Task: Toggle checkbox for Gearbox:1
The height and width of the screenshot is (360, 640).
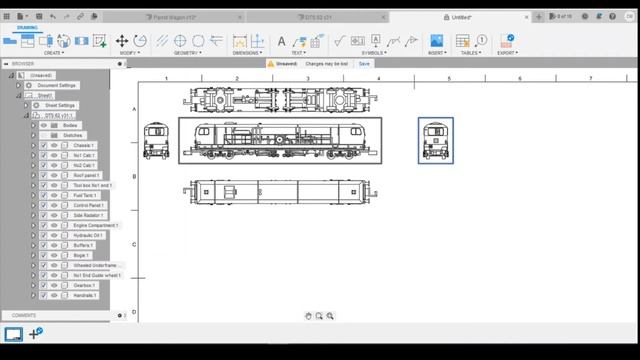Action: click(x=44, y=285)
